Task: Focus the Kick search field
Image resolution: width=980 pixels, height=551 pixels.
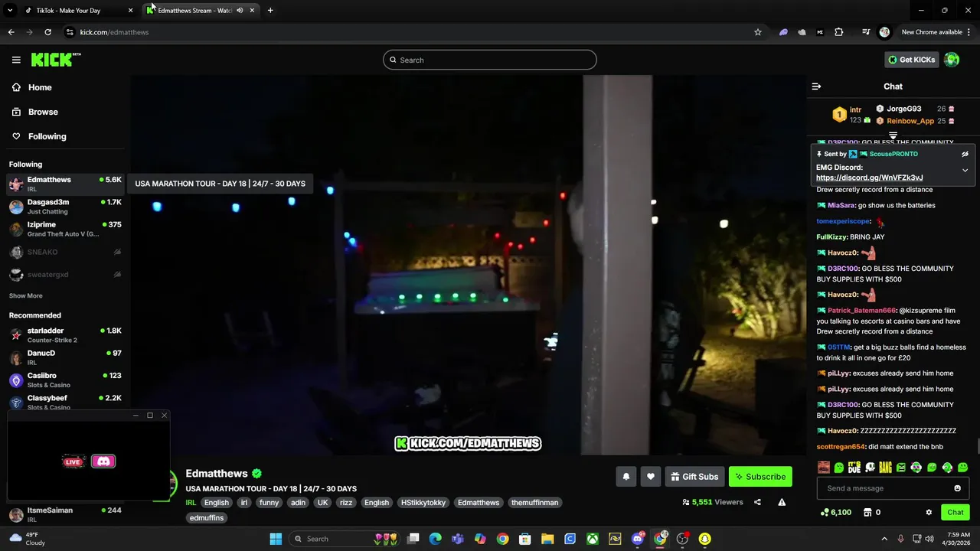Action: tap(490, 60)
